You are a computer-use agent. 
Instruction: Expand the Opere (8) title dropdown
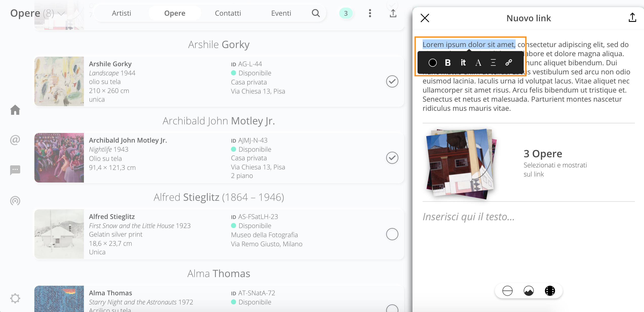[x=61, y=13]
